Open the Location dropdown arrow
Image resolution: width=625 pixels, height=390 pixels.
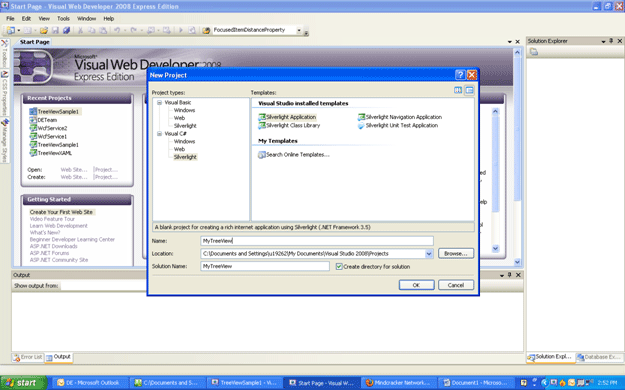coord(429,254)
